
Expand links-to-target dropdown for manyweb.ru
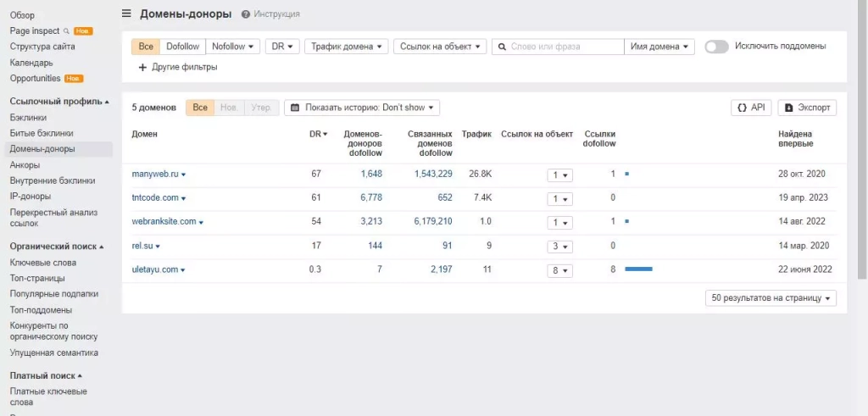tap(560, 175)
